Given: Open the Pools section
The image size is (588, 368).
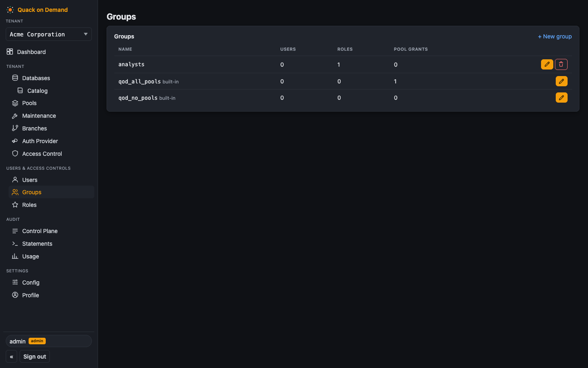Looking at the screenshot, I should (x=51, y=103).
